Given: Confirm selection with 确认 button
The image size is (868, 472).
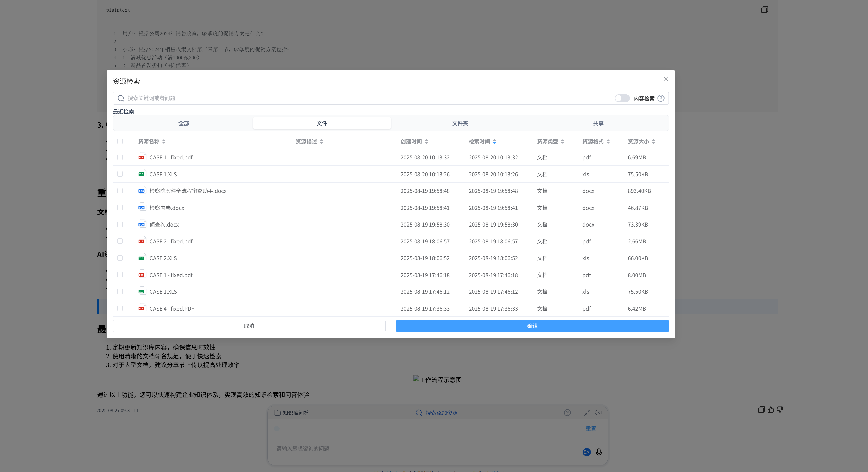Looking at the screenshot, I should click(x=532, y=326).
